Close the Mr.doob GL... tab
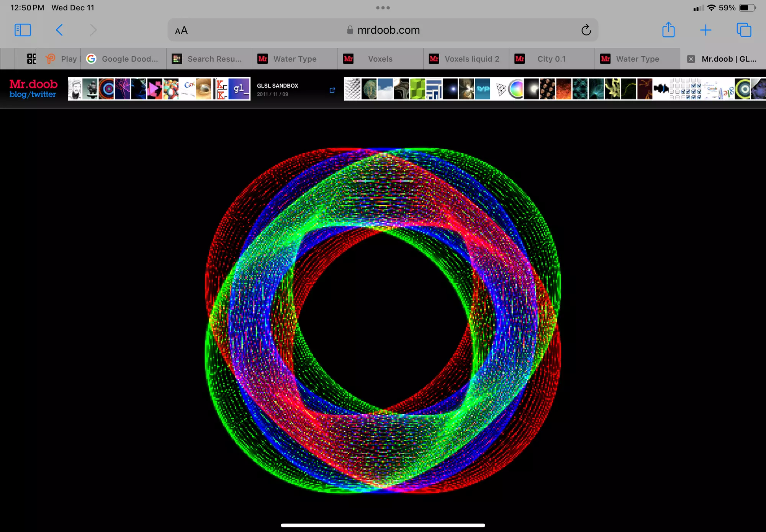Viewport: 766px width, 532px height. tap(691, 59)
